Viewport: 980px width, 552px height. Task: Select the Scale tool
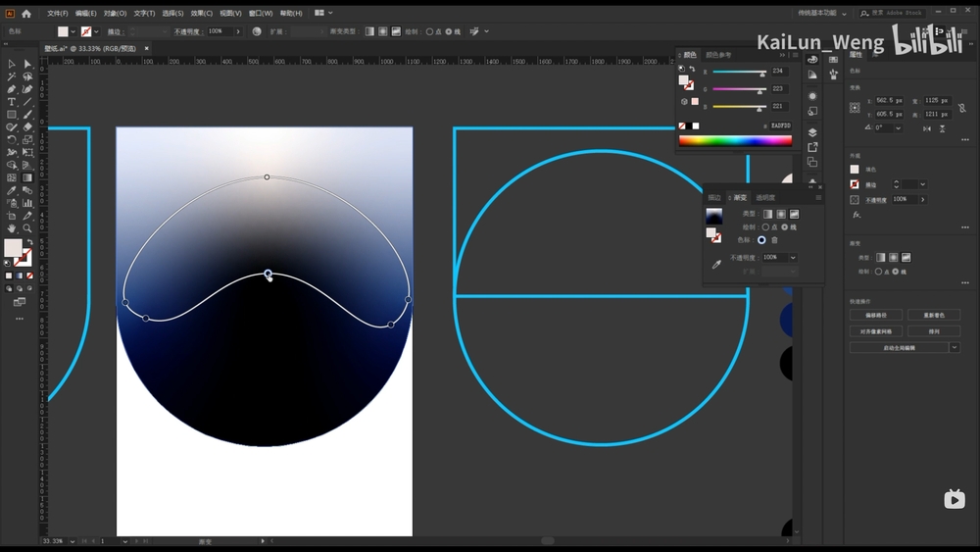coord(27,139)
